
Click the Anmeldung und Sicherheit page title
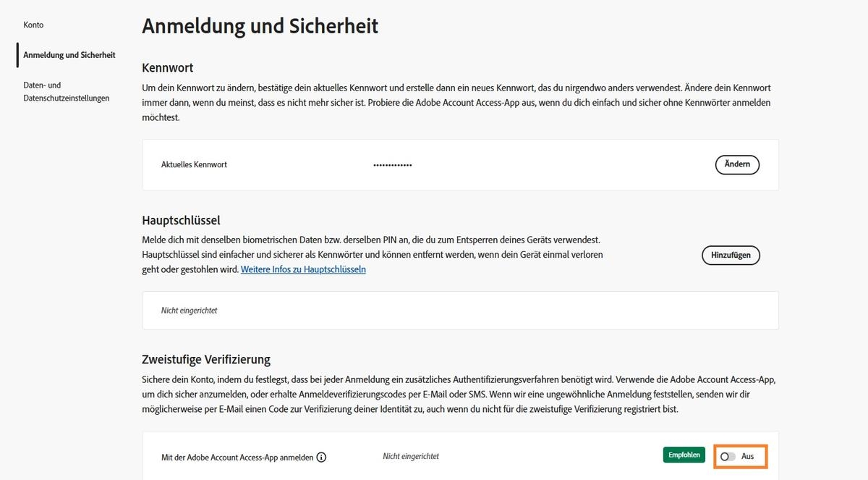click(x=260, y=26)
